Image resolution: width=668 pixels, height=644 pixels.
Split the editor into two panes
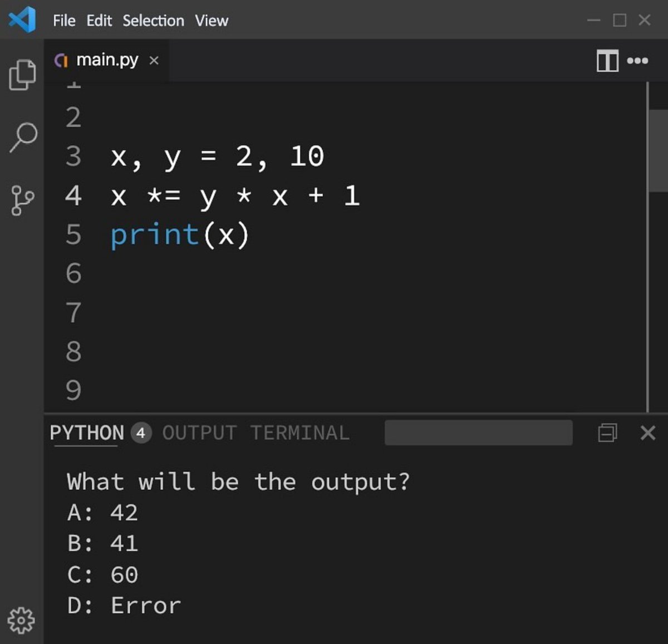[607, 61]
